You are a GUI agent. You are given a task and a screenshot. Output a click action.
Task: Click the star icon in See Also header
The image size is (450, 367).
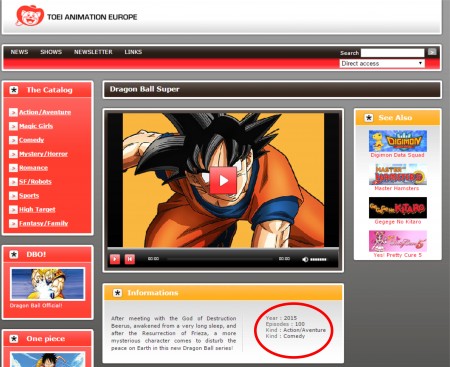369,118
